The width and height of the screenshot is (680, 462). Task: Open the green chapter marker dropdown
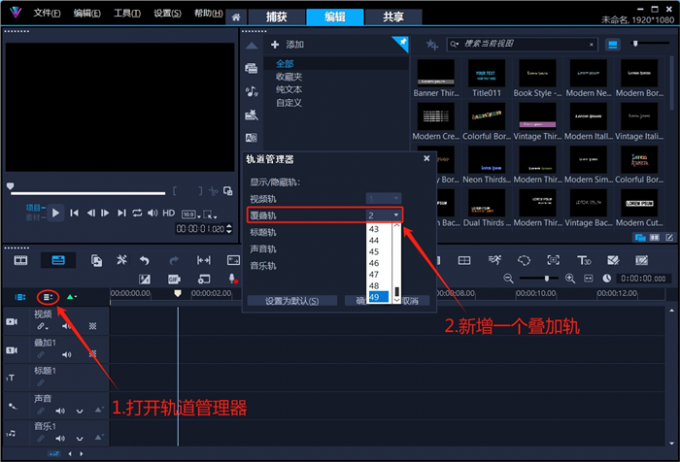tap(72, 297)
